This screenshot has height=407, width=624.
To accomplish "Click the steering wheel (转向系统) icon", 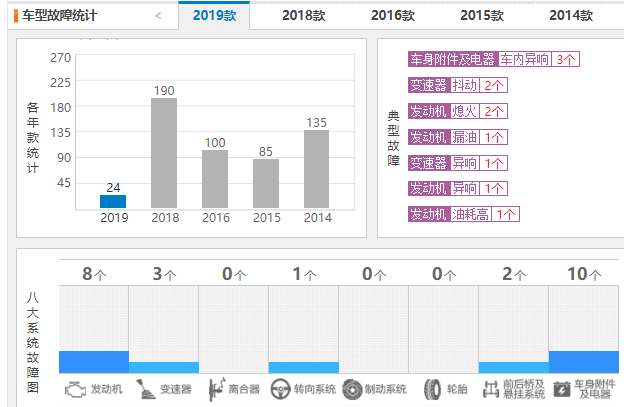I will coord(281,389).
